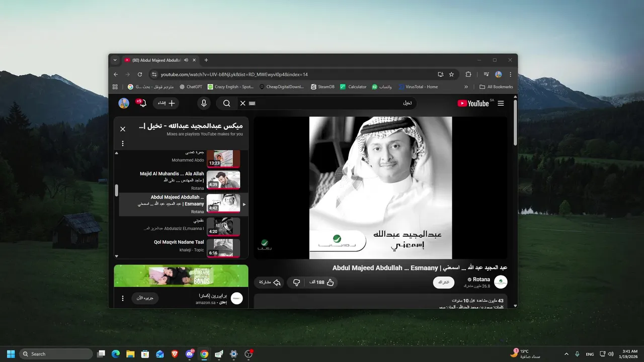Click the video player artwork
This screenshot has width=644, height=362.
click(381, 188)
